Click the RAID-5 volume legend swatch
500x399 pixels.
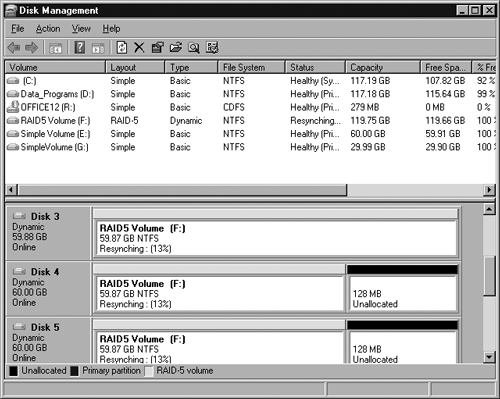[149, 371]
